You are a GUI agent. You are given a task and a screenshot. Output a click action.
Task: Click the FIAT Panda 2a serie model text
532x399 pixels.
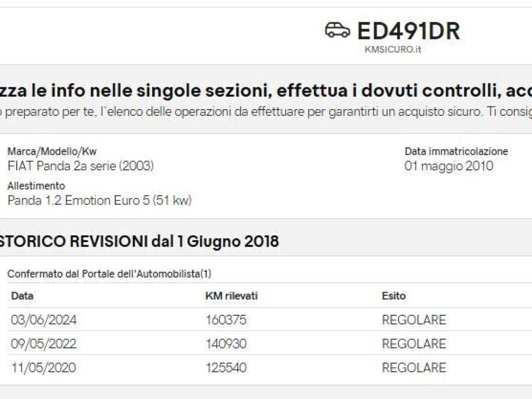click(81, 166)
